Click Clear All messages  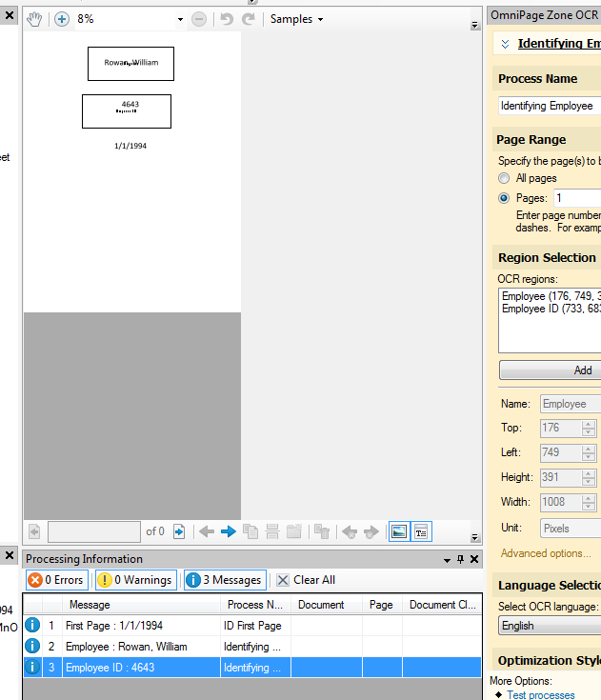tap(306, 580)
